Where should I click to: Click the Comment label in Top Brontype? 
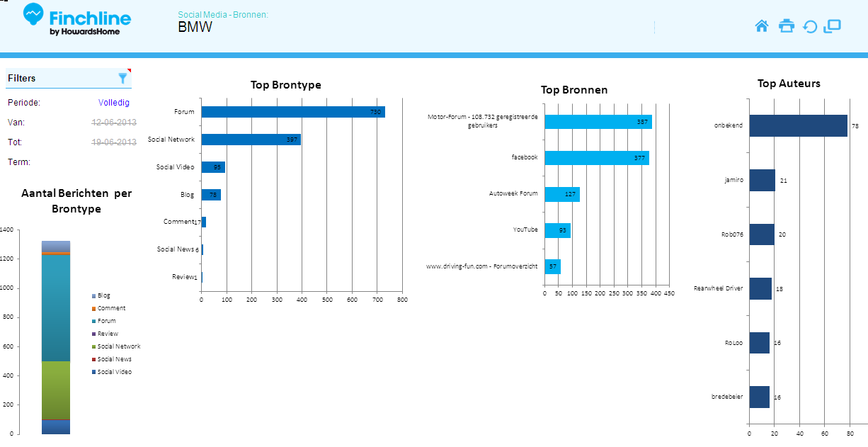(x=178, y=222)
